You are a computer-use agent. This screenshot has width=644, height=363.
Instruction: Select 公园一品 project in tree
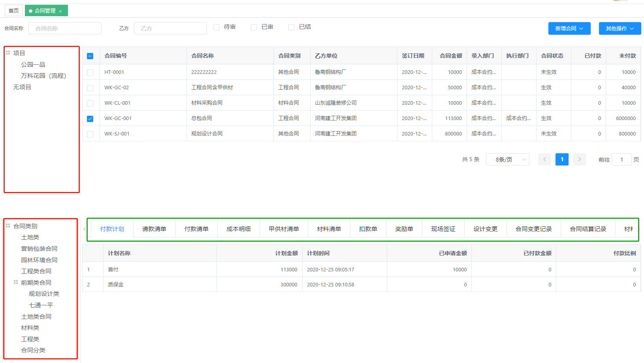(33, 64)
